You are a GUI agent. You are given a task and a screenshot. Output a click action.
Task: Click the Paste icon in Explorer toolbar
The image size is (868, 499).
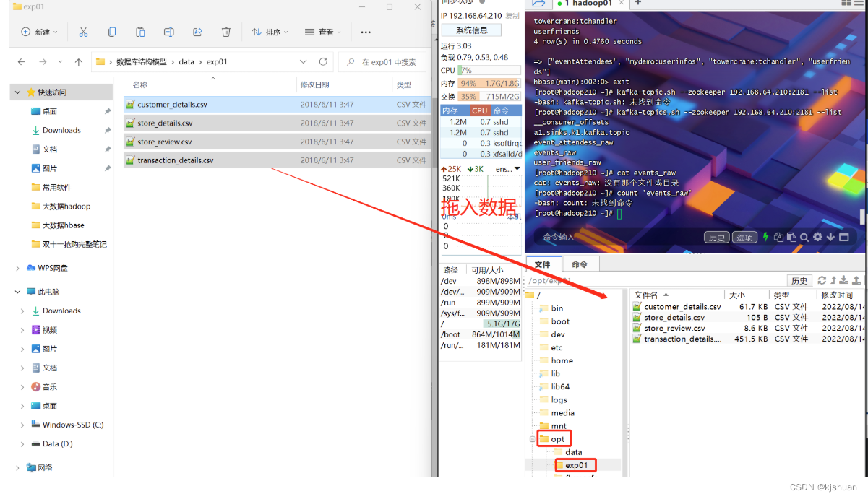pos(140,32)
